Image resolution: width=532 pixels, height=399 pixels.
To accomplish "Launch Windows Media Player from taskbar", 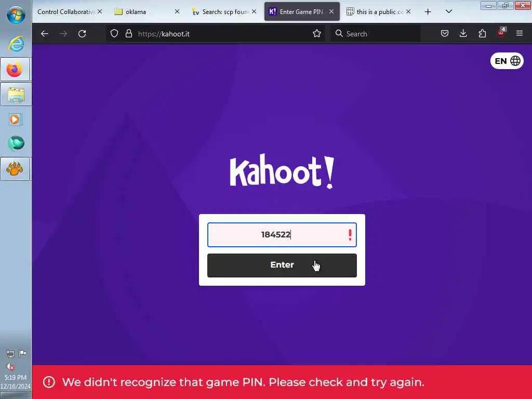I will [x=15, y=119].
